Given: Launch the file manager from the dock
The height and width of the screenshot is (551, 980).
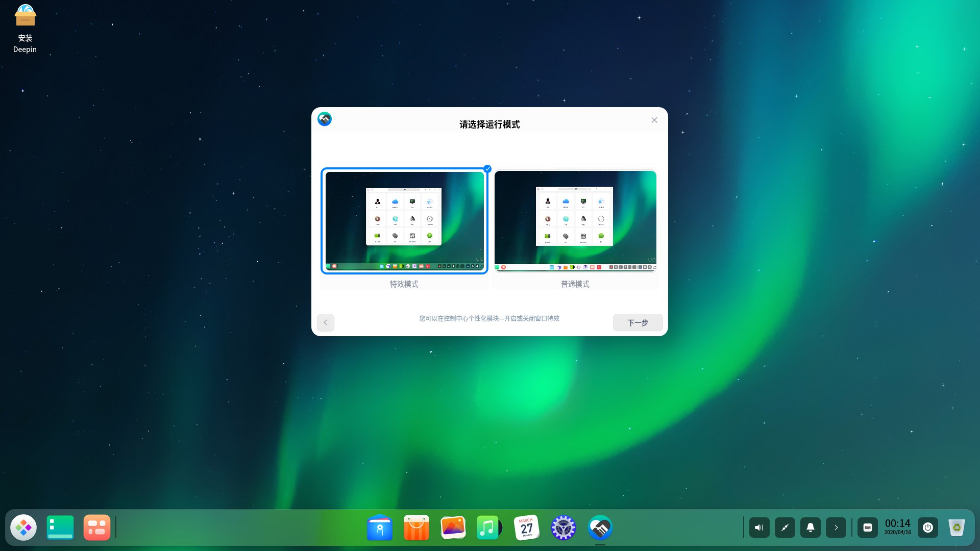Looking at the screenshot, I should (380, 528).
